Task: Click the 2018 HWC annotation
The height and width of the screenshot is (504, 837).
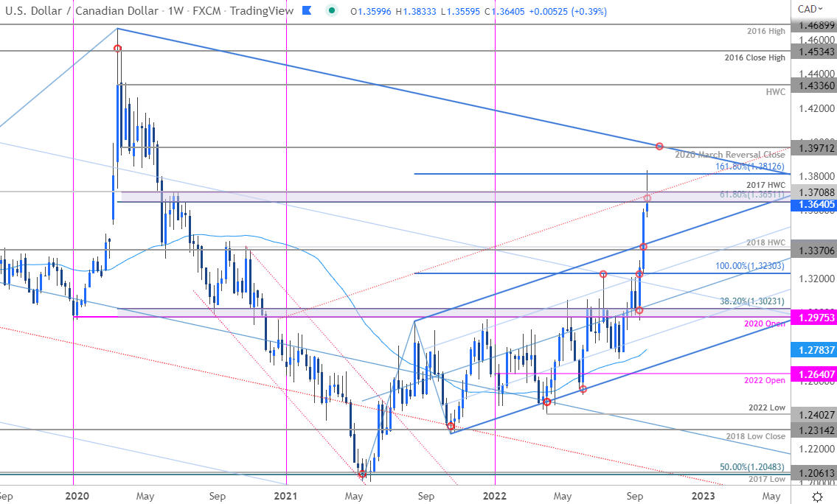Action: pos(765,242)
